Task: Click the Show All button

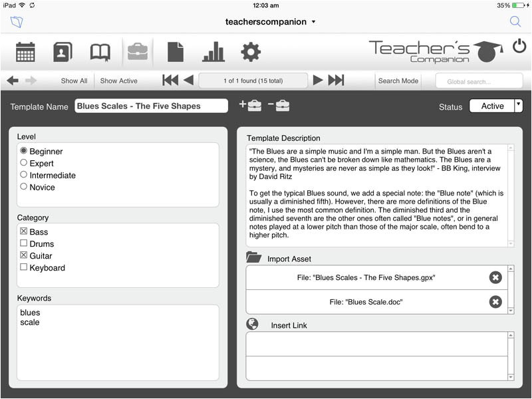Action: pyautogui.click(x=74, y=80)
